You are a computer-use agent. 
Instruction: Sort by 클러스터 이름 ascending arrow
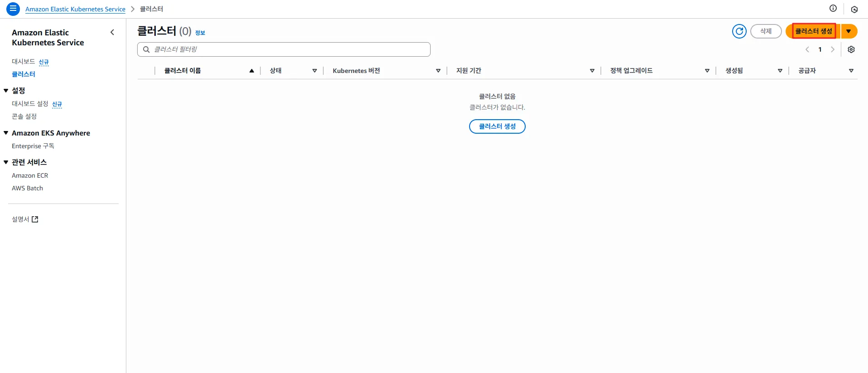pos(252,71)
